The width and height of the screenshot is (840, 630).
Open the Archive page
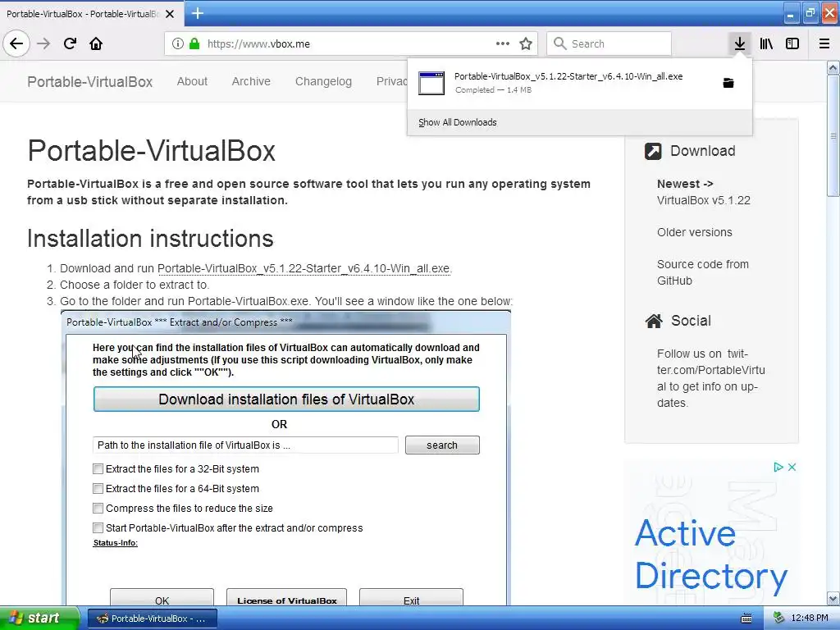point(251,81)
